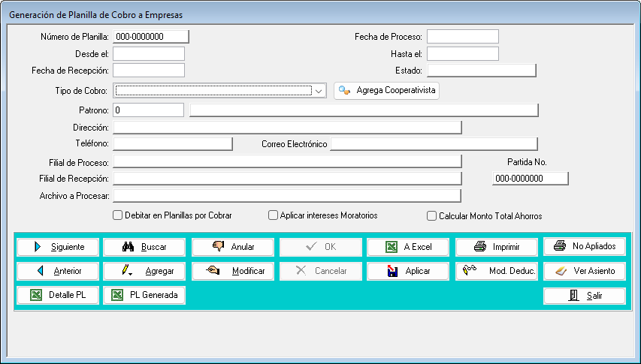
Task: Click the floppy disk icon on Aplicar
Action: click(392, 272)
